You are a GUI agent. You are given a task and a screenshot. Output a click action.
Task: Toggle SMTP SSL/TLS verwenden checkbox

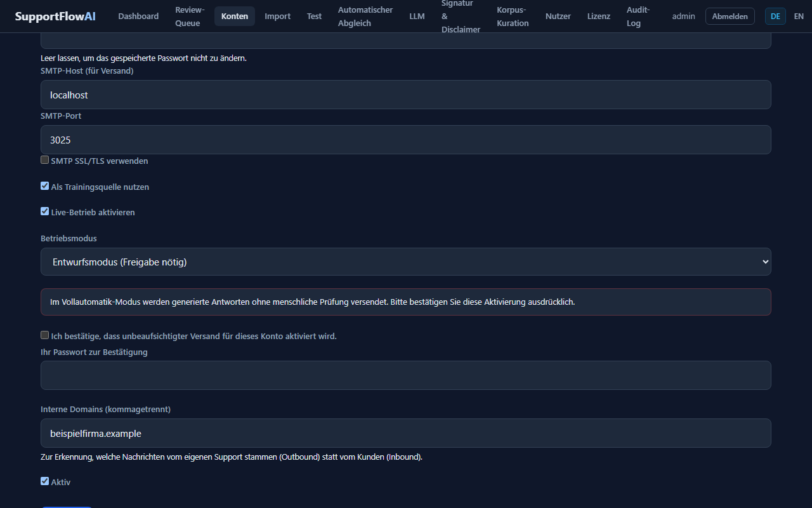click(44, 160)
